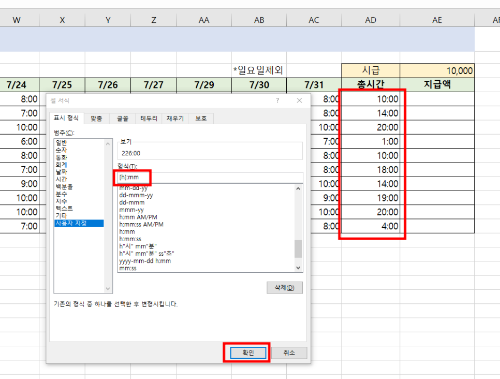Viewport: 500px width, 379px height.
Task: Select column header Y
Action: [108, 20]
